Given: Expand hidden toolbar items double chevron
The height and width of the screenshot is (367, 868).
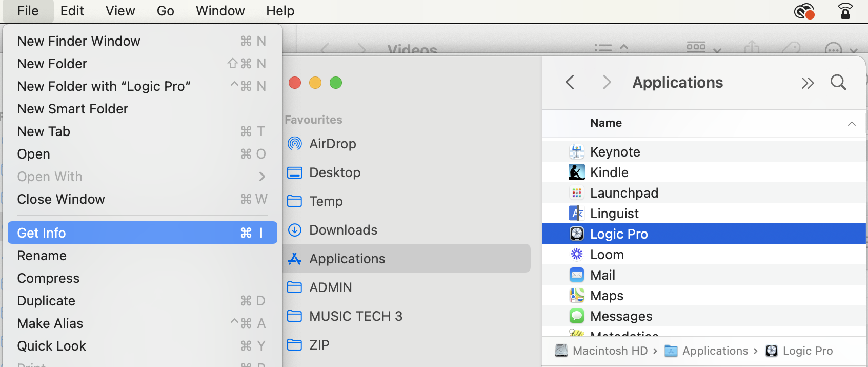Looking at the screenshot, I should tap(808, 83).
